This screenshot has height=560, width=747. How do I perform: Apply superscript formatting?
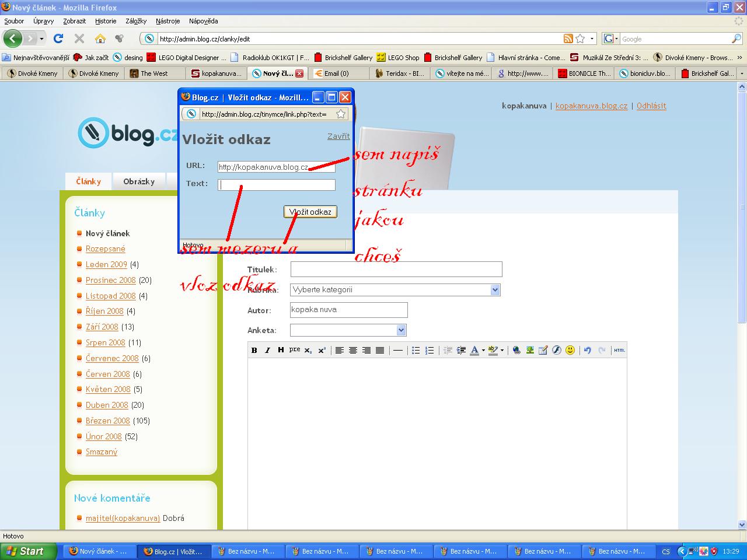pyautogui.click(x=322, y=350)
